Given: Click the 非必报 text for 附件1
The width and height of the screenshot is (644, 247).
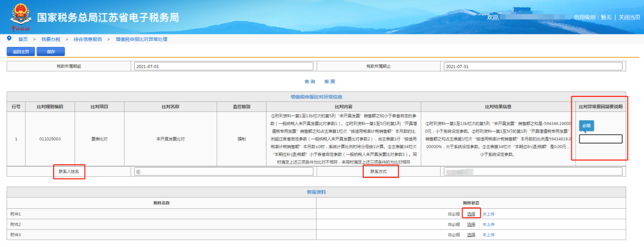Looking at the screenshot, I should 454,214.
